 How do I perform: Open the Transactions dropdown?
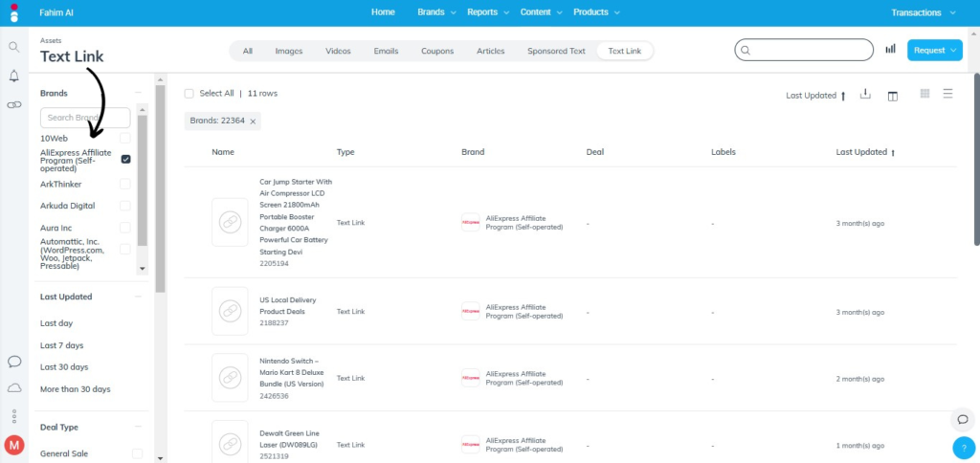pos(924,12)
